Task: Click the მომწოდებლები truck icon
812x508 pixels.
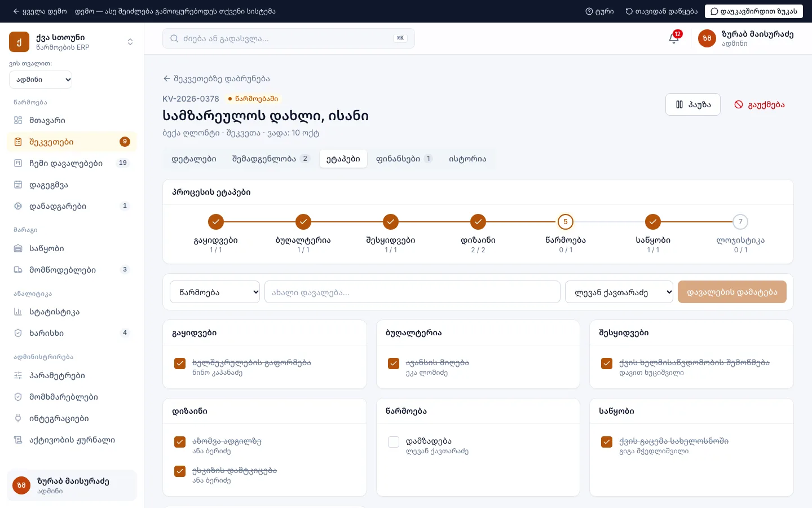Action: click(18, 270)
